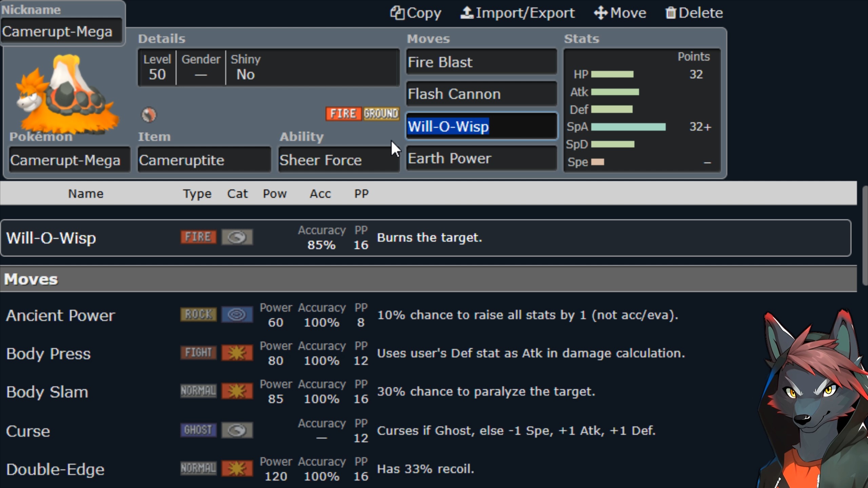Viewport: 868px width, 488px height.
Task: Click the Status category icon on Will-O-Wisp row
Action: [x=237, y=237]
